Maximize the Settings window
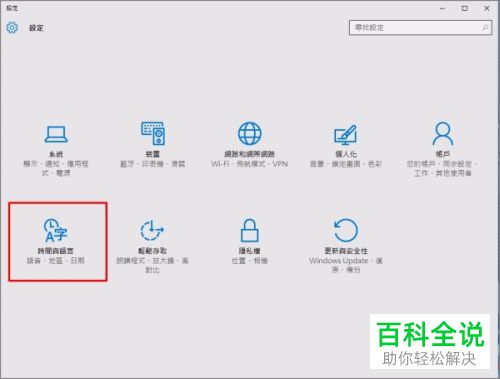The image size is (500, 379). [x=465, y=9]
